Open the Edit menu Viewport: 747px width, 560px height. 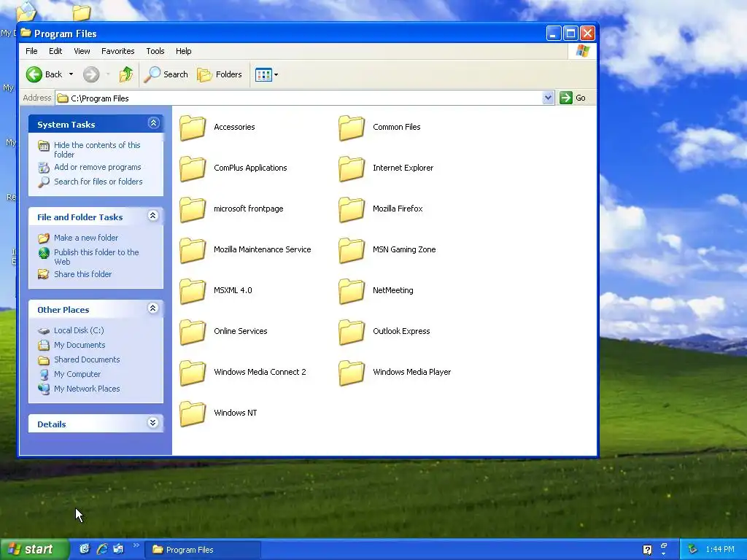point(55,51)
